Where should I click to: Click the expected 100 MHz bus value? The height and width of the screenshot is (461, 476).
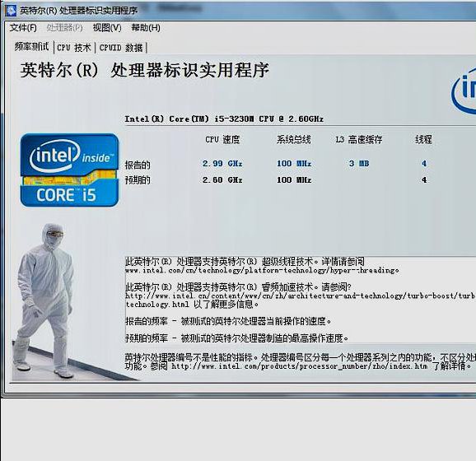coord(294,180)
